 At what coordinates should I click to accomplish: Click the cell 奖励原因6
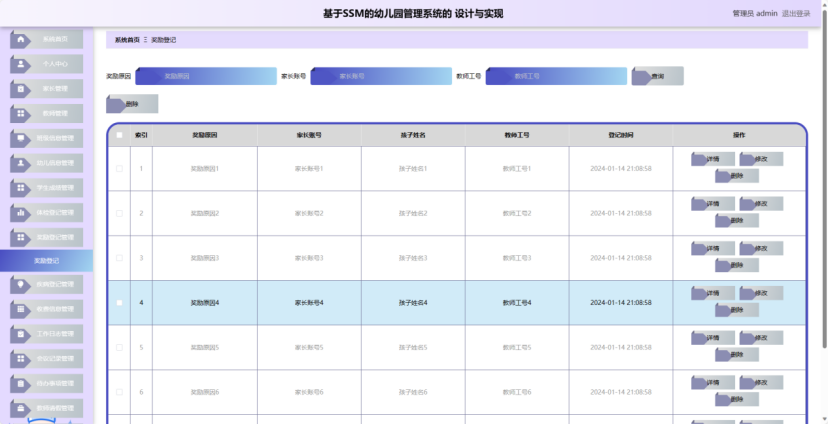click(x=205, y=392)
